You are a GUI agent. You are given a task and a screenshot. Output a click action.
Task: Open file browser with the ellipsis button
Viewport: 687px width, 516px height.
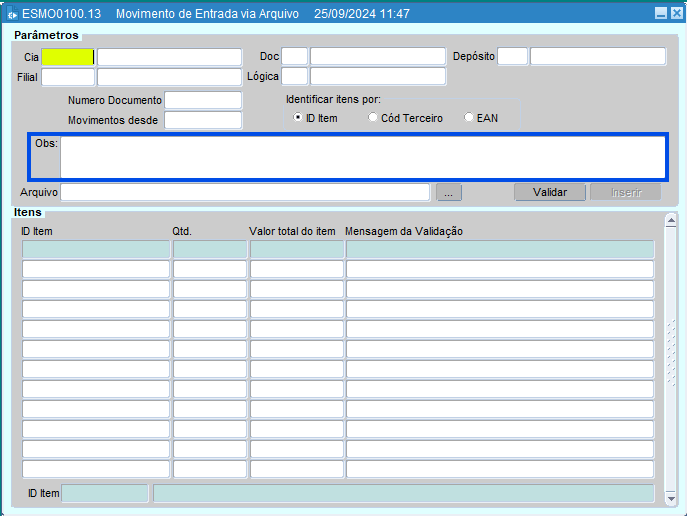point(448,192)
